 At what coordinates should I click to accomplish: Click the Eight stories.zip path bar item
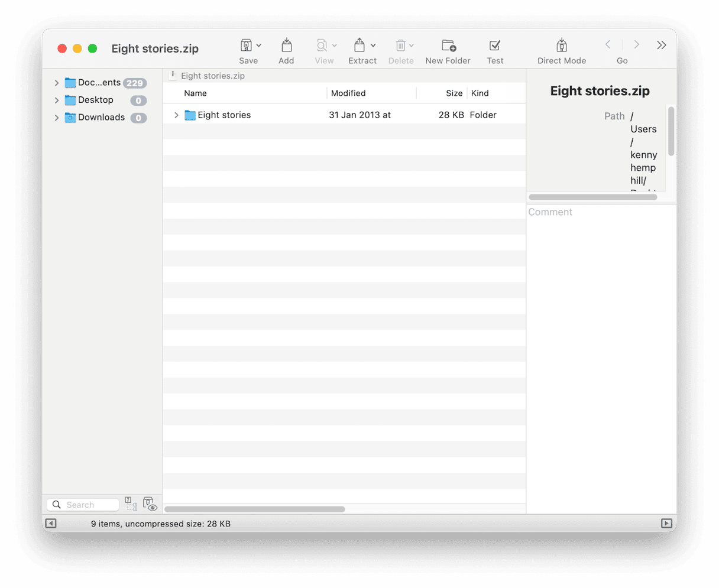pos(207,76)
